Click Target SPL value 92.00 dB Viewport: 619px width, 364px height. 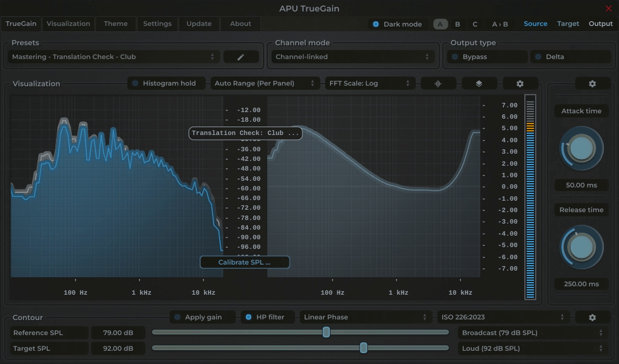(x=118, y=348)
